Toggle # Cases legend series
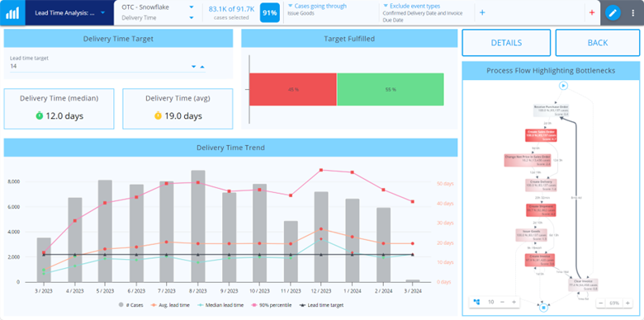 pos(131,305)
